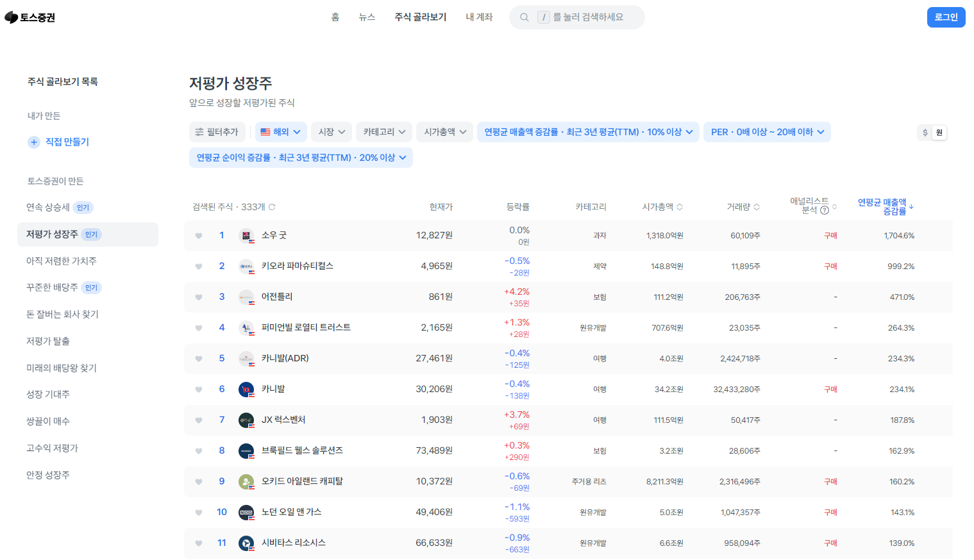
Task: Click the plus icon beside 직접 만들기
Action: 34,142
